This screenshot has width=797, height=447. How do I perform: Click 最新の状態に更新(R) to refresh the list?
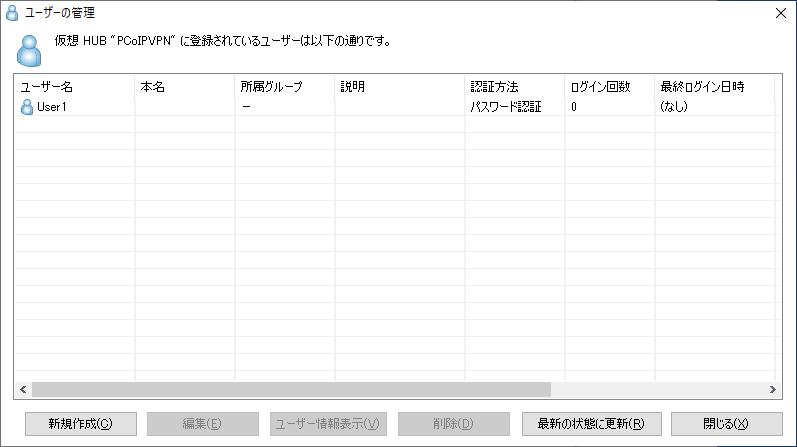point(592,424)
